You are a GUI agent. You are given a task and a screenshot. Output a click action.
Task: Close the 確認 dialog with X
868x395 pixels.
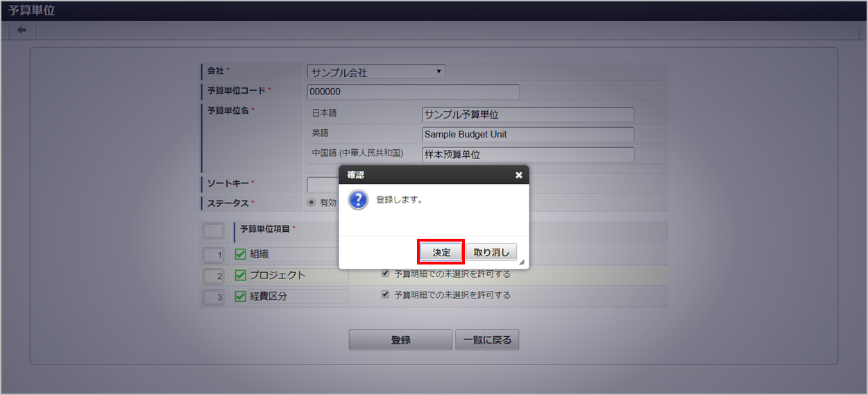pos(518,175)
